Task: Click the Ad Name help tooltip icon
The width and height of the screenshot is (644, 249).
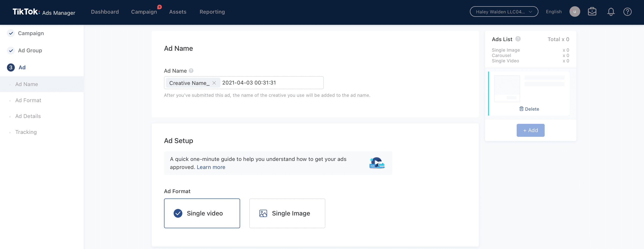Action: pyautogui.click(x=191, y=71)
